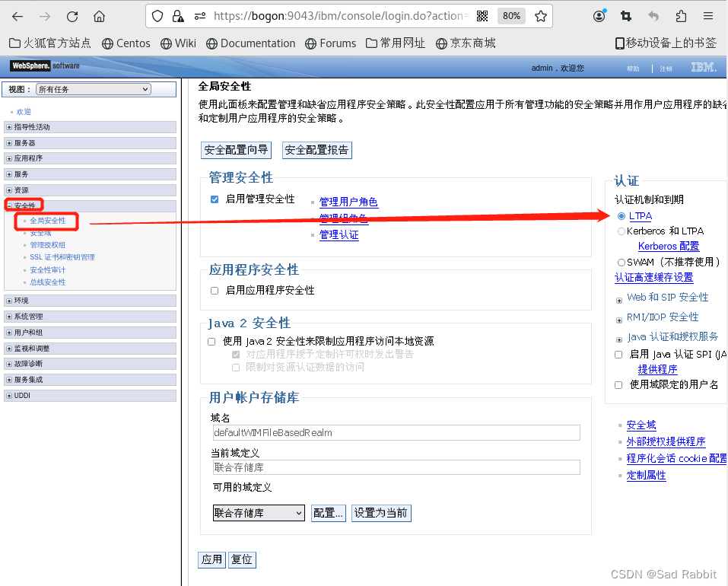Viewport: 728px width, 586px height.
Task: Collapse the 安全性 tree section
Action: coord(9,205)
